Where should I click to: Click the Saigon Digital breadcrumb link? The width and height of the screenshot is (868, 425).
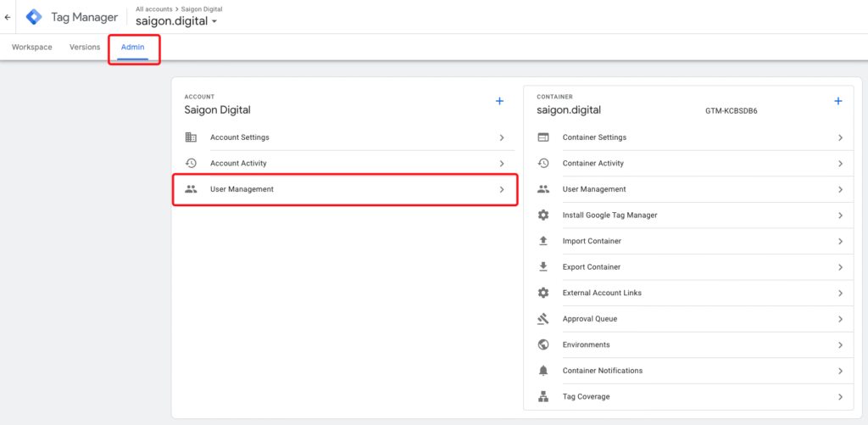point(202,9)
